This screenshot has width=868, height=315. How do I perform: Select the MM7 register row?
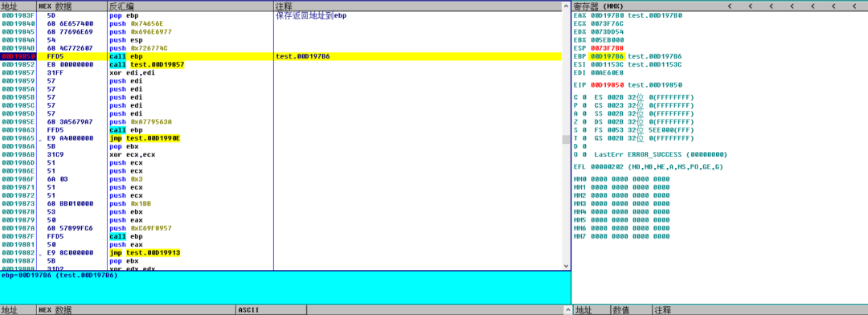(x=621, y=235)
